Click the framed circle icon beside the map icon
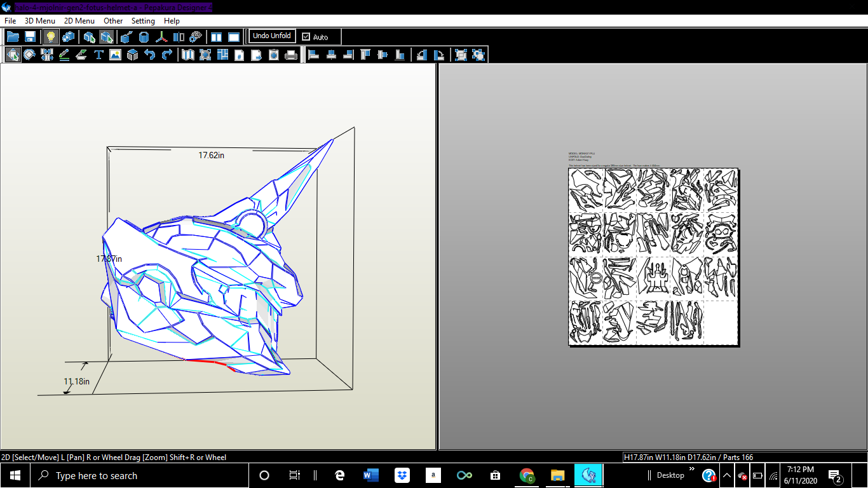The width and height of the screenshot is (868, 488). [x=205, y=55]
